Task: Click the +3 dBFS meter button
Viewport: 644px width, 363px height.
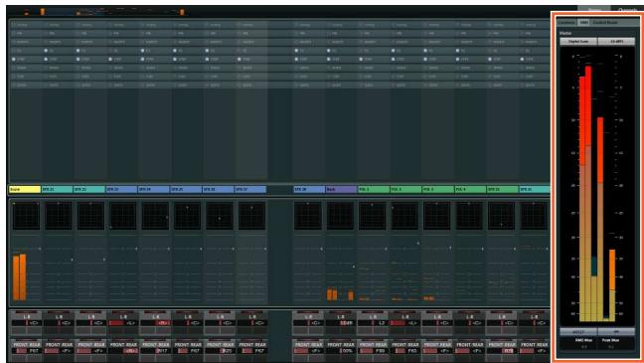Action: tap(616, 41)
